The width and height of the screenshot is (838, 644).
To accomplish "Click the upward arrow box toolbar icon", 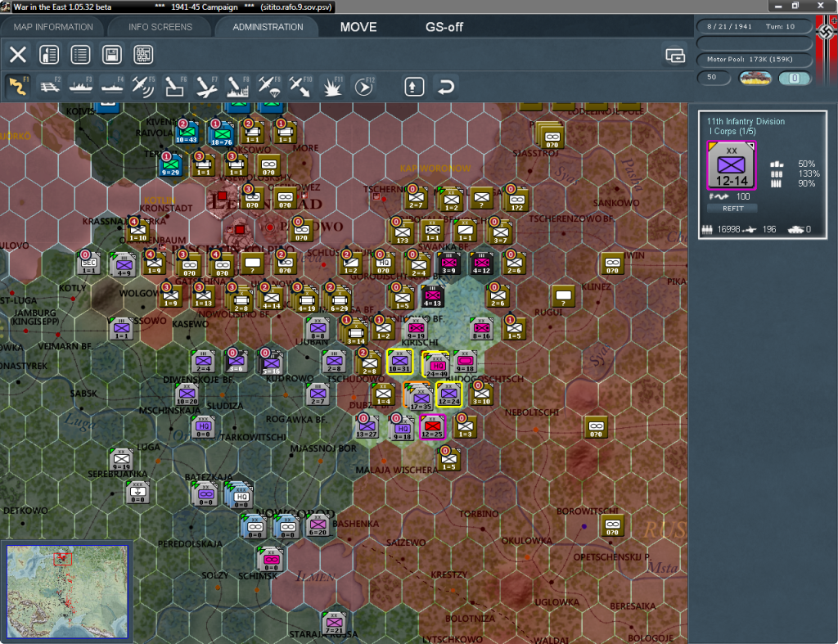I will (414, 87).
